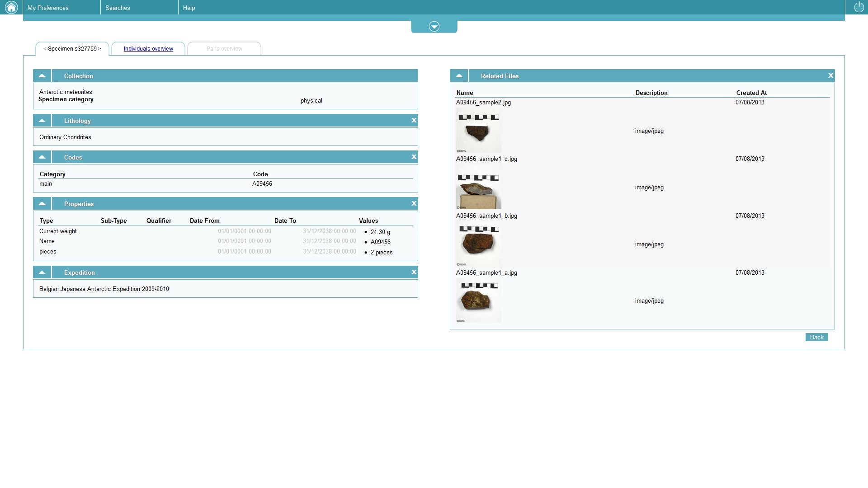The width and height of the screenshot is (868, 488).
Task: Click the home icon in top bar
Action: [11, 7]
